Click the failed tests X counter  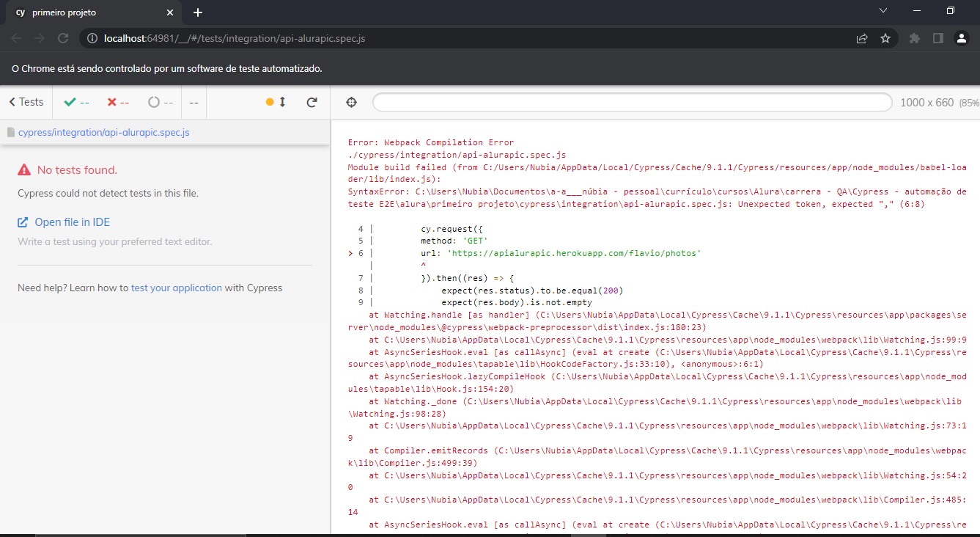[118, 103]
